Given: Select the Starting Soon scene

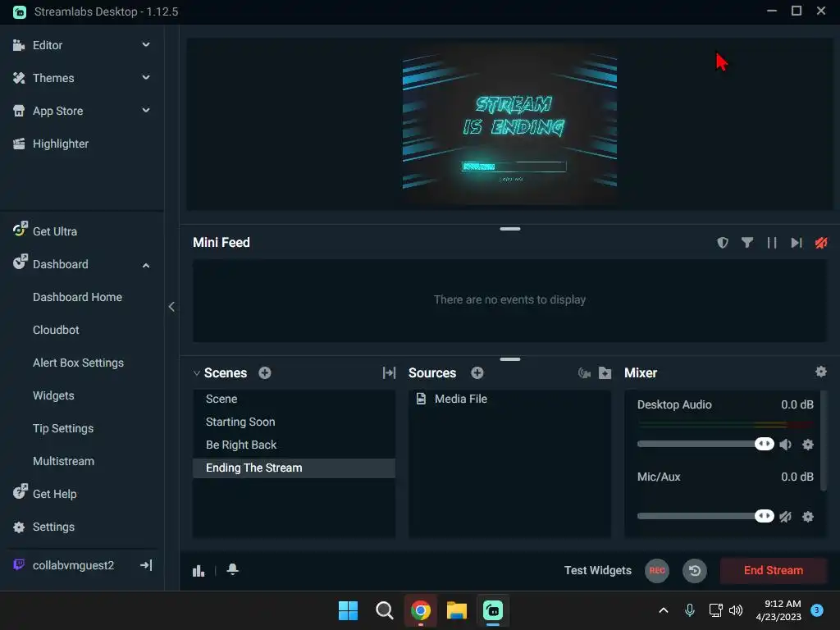Looking at the screenshot, I should point(294,422).
